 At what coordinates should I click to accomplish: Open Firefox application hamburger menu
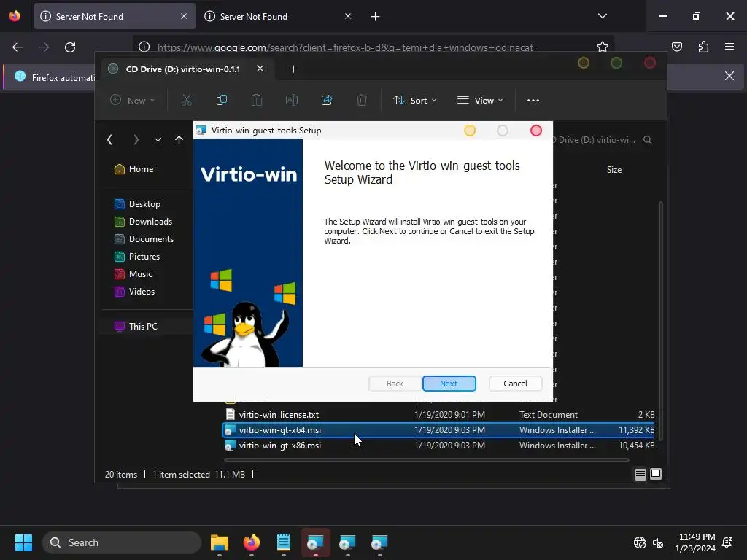729,47
